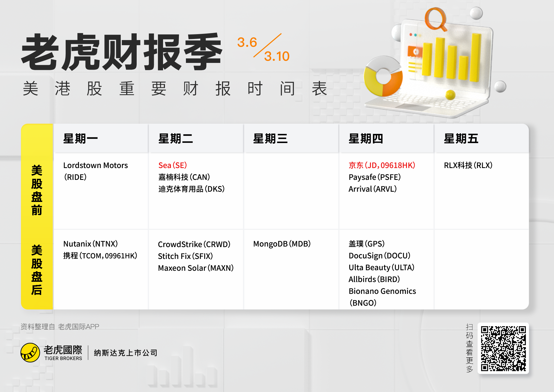
Task: Click the 3.6 start date
Action: (247, 42)
